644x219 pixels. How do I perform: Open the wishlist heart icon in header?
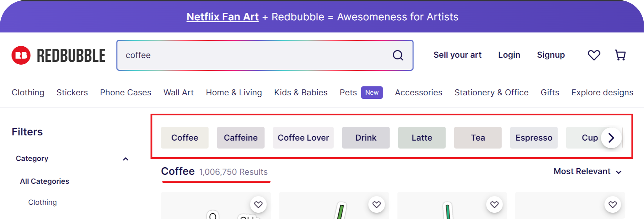click(594, 55)
